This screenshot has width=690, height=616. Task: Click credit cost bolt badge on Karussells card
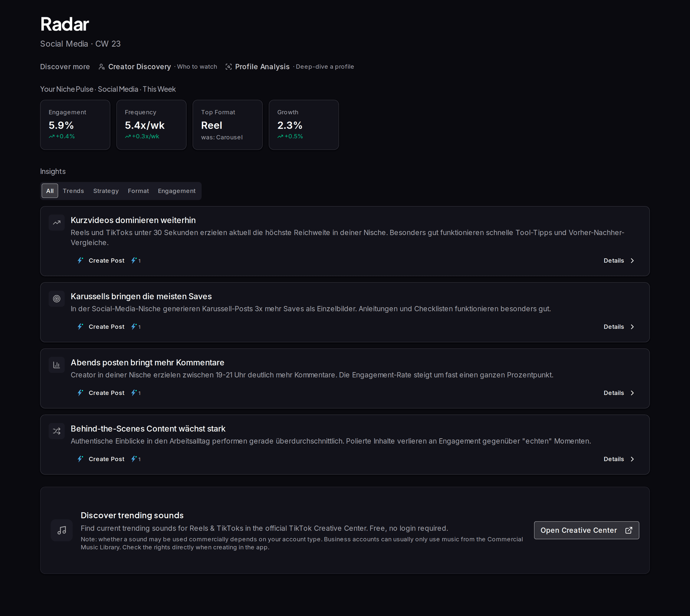pyautogui.click(x=136, y=327)
